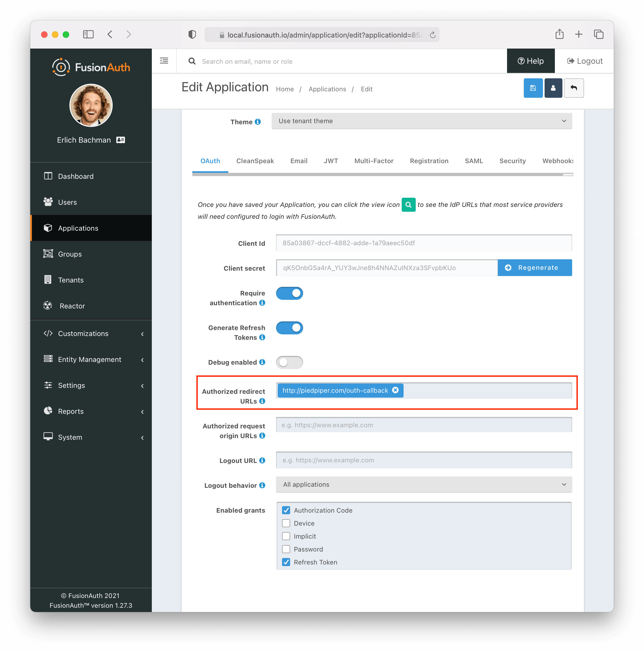Click the Applications breadcrumb link

[x=327, y=89]
